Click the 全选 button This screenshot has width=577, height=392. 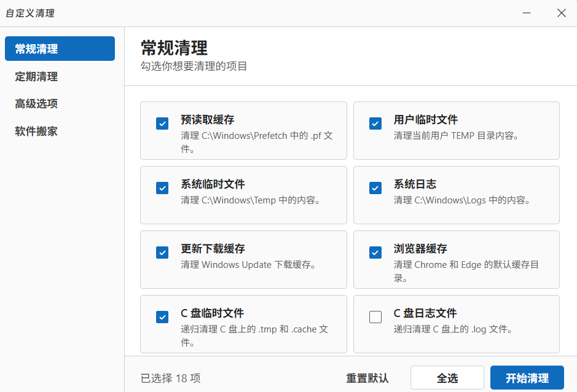[447, 378]
